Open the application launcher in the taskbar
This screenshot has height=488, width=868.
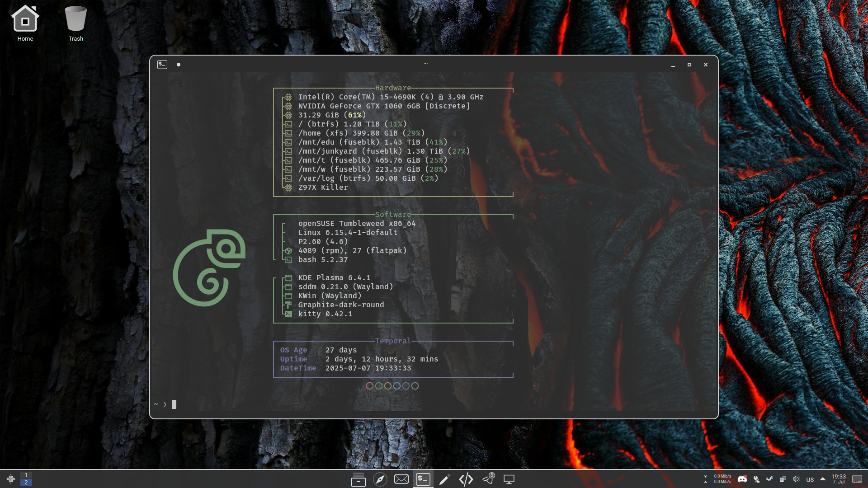click(x=11, y=479)
